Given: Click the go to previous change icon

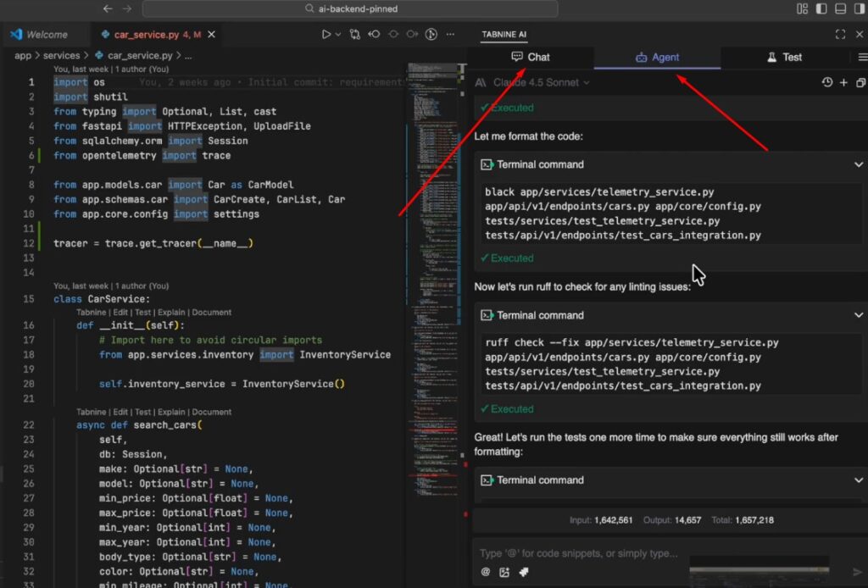Looking at the screenshot, I should click(x=374, y=34).
